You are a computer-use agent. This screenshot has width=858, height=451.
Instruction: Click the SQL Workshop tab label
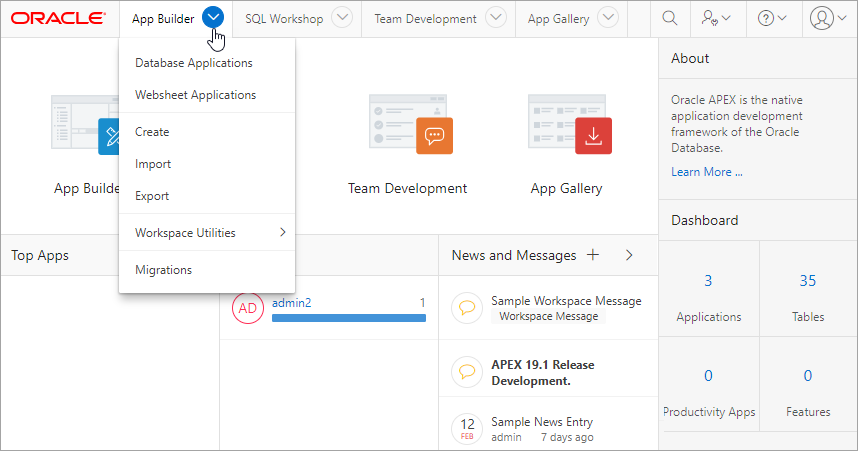(x=284, y=19)
